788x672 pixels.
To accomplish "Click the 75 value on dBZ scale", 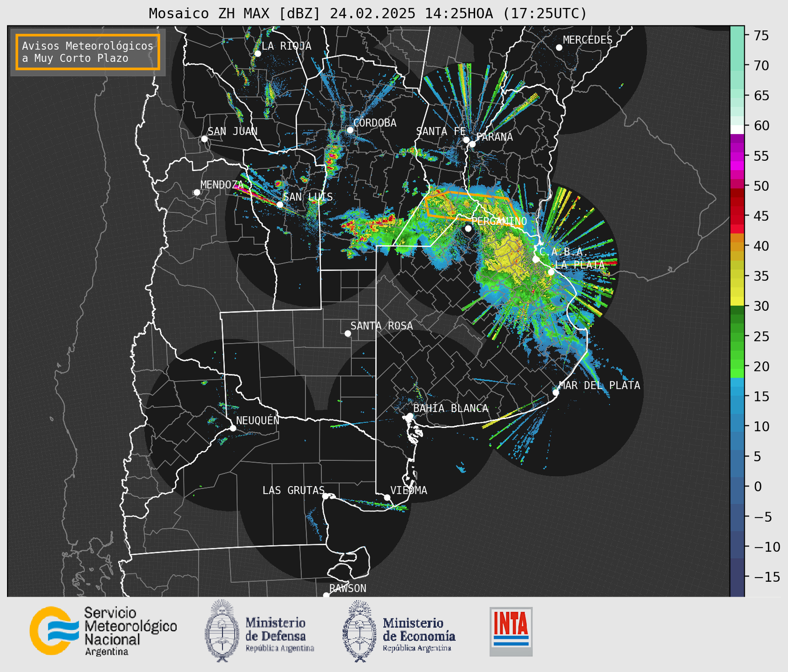I will pos(761,36).
